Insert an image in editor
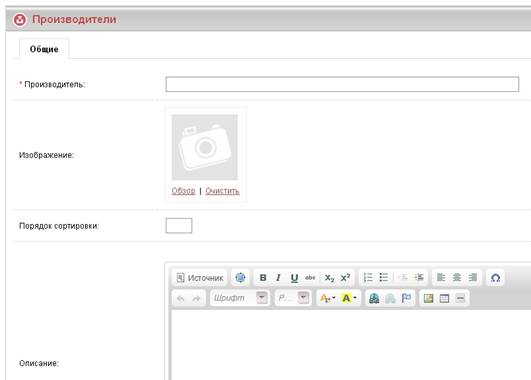This screenshot has width=531, height=380. pyautogui.click(x=428, y=298)
